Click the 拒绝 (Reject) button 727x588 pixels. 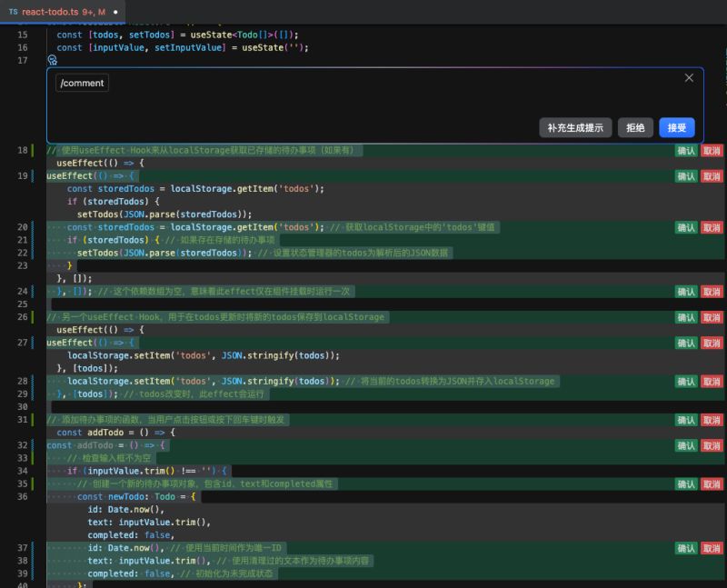click(x=638, y=127)
